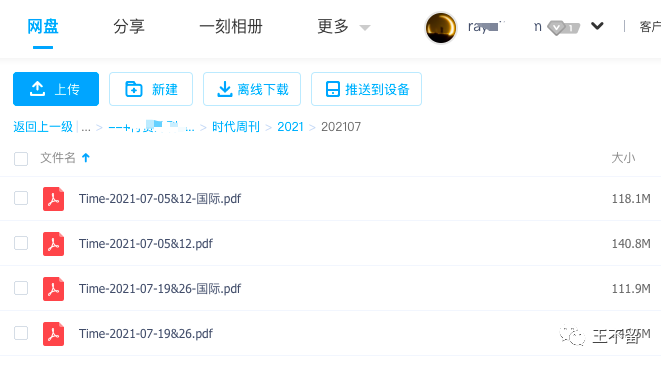Go back via 返回上一级 link
The height and width of the screenshot is (365, 661).
click(x=43, y=126)
